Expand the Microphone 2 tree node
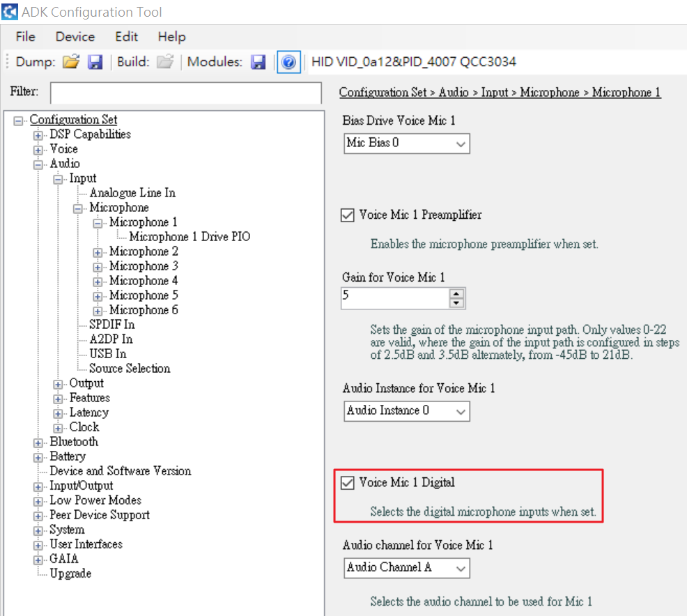This screenshot has width=687, height=616. click(x=98, y=252)
